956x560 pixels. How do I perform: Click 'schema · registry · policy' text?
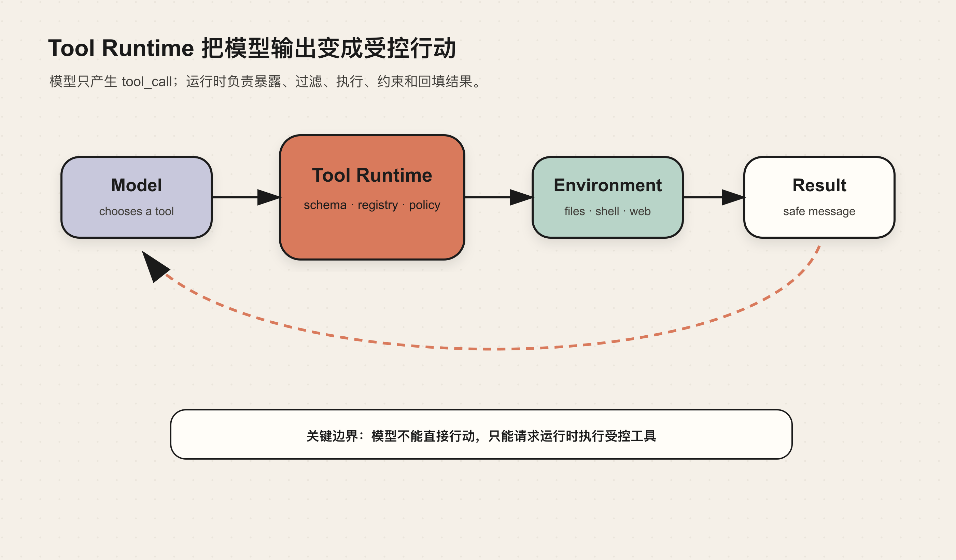(x=372, y=205)
